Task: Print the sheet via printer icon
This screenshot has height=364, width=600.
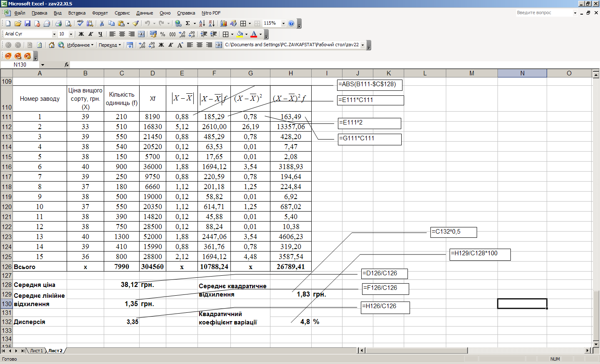Action: pyautogui.click(x=58, y=23)
